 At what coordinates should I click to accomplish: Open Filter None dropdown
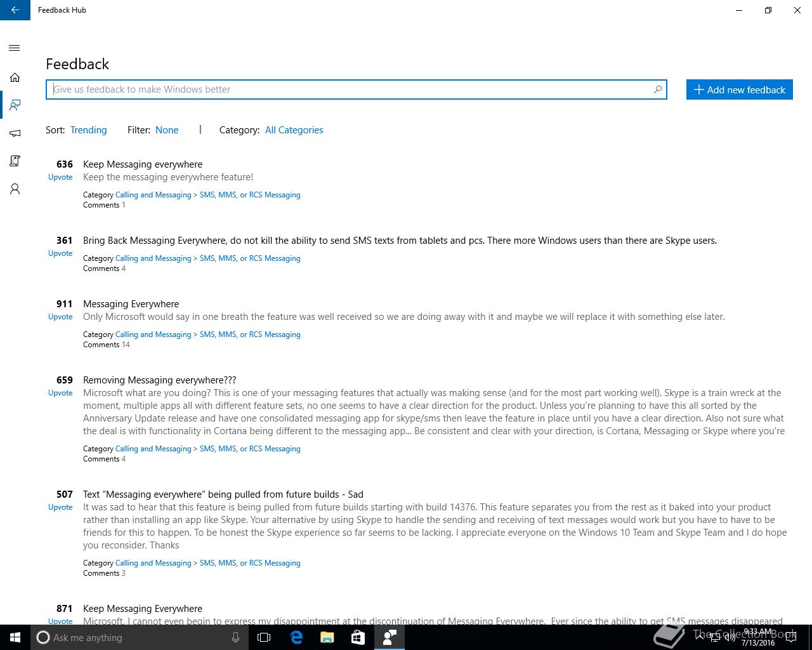[x=167, y=130]
